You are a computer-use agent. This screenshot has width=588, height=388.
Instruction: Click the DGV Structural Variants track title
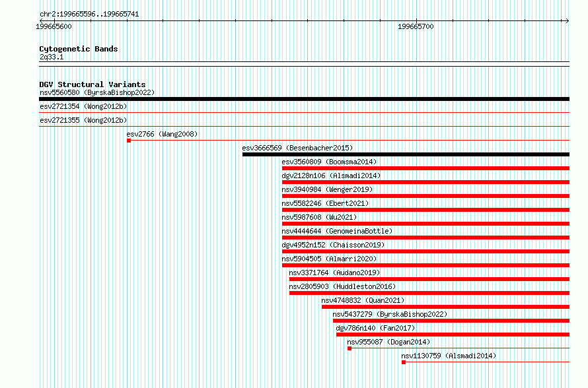(92, 84)
